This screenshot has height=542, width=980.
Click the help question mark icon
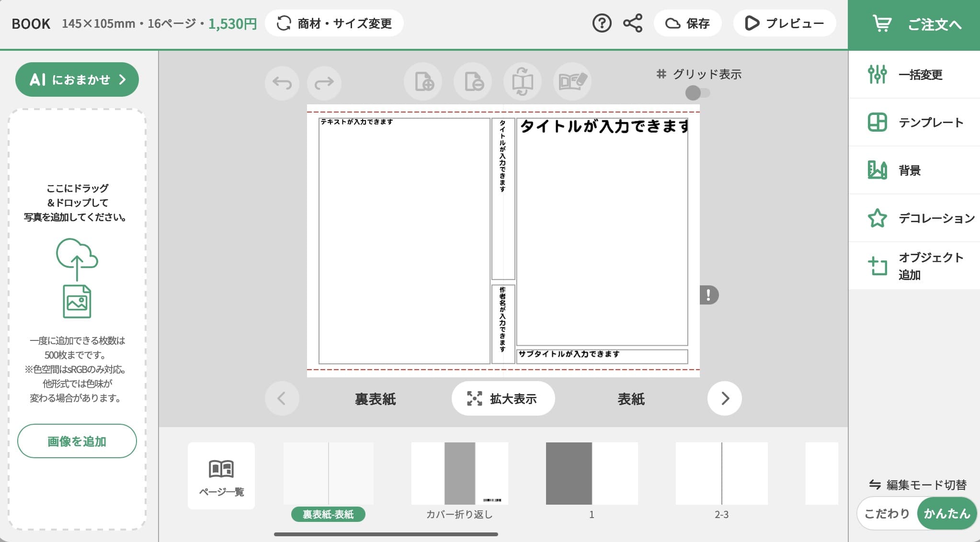(602, 23)
